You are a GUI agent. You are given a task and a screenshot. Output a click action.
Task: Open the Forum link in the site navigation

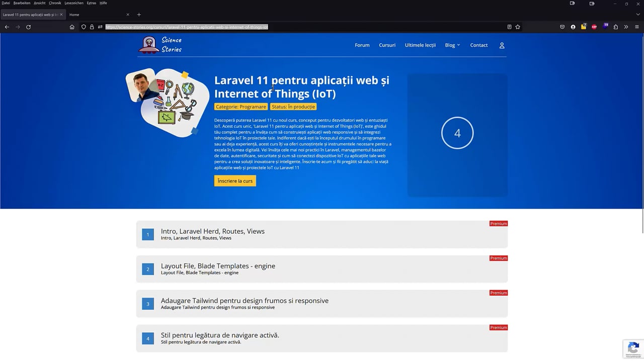[362, 45]
